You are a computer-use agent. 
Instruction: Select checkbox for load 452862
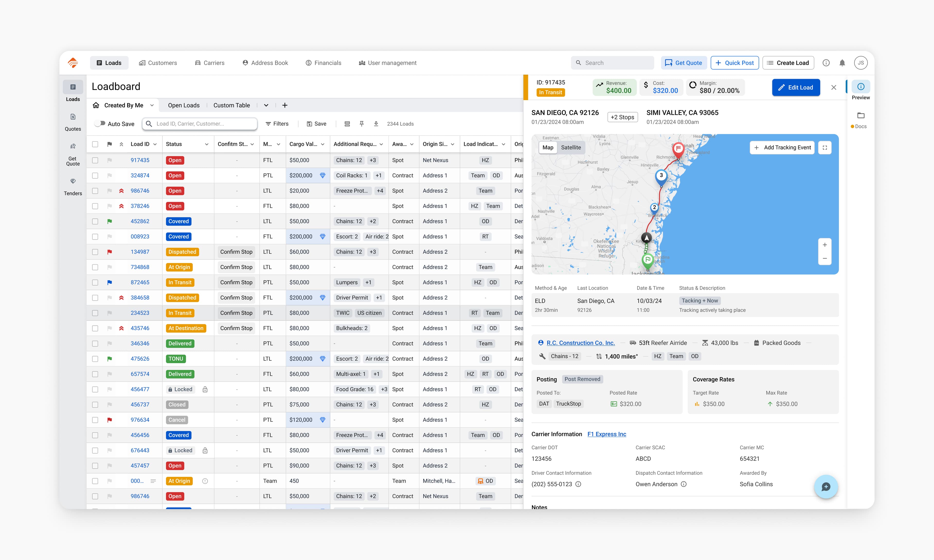tap(95, 221)
